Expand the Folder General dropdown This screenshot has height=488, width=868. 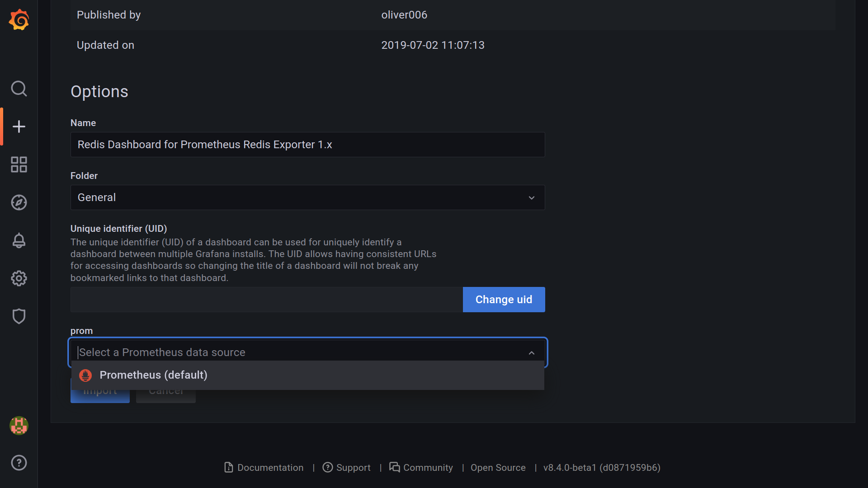point(307,197)
